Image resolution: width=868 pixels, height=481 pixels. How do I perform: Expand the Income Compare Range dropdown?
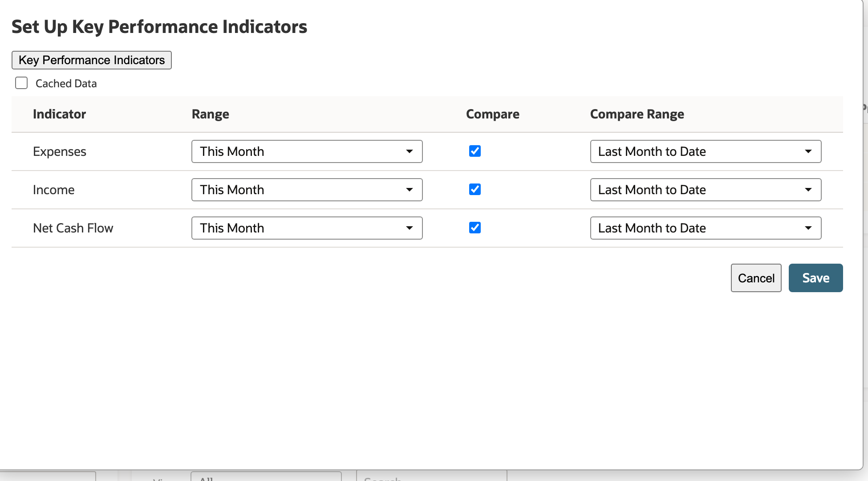706,190
